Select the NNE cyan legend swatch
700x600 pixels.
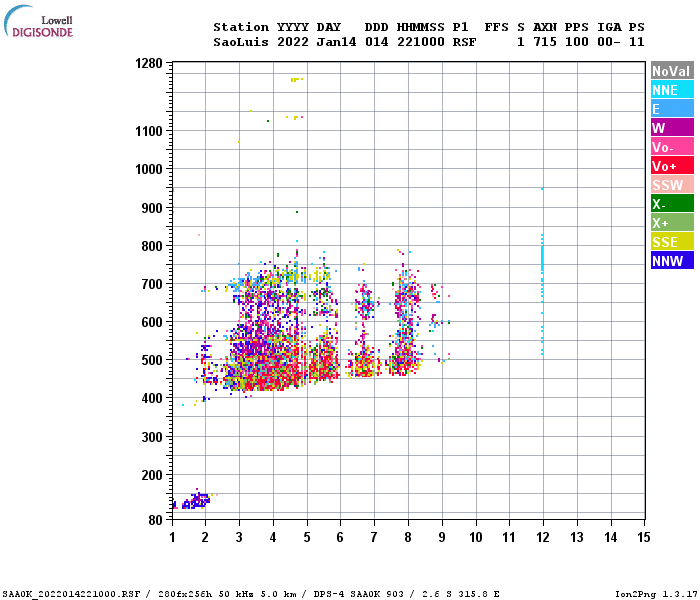[672, 90]
